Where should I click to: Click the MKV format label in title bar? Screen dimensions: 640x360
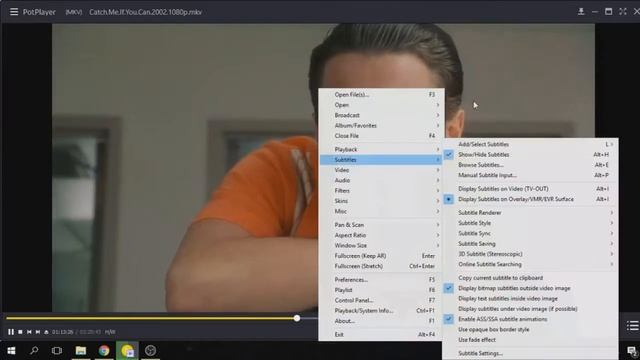(x=74, y=12)
